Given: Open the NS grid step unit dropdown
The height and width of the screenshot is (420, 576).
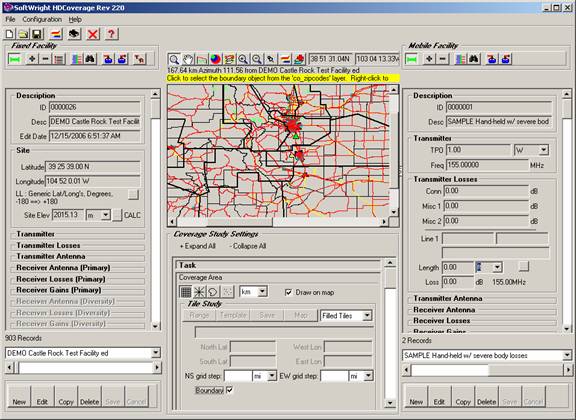Looking at the screenshot, I should [272, 376].
